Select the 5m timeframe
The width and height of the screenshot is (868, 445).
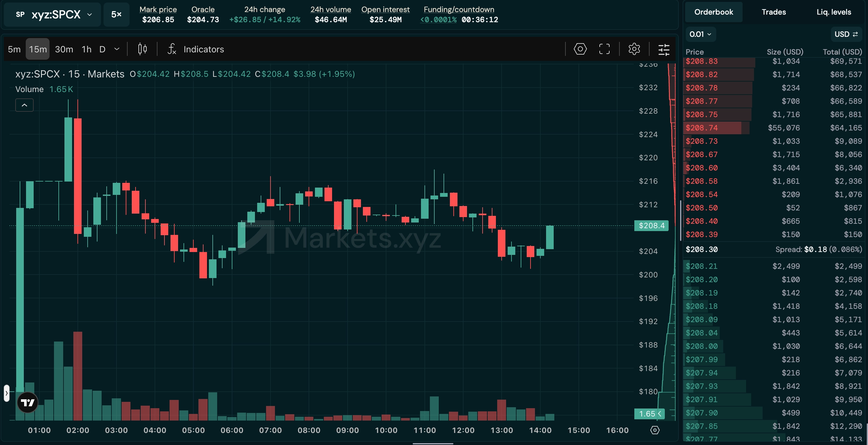[x=14, y=49]
